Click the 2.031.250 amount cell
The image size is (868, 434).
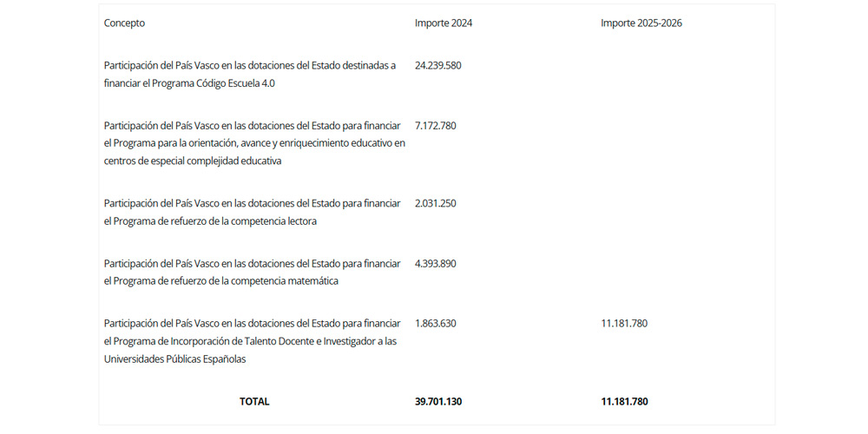(x=435, y=204)
